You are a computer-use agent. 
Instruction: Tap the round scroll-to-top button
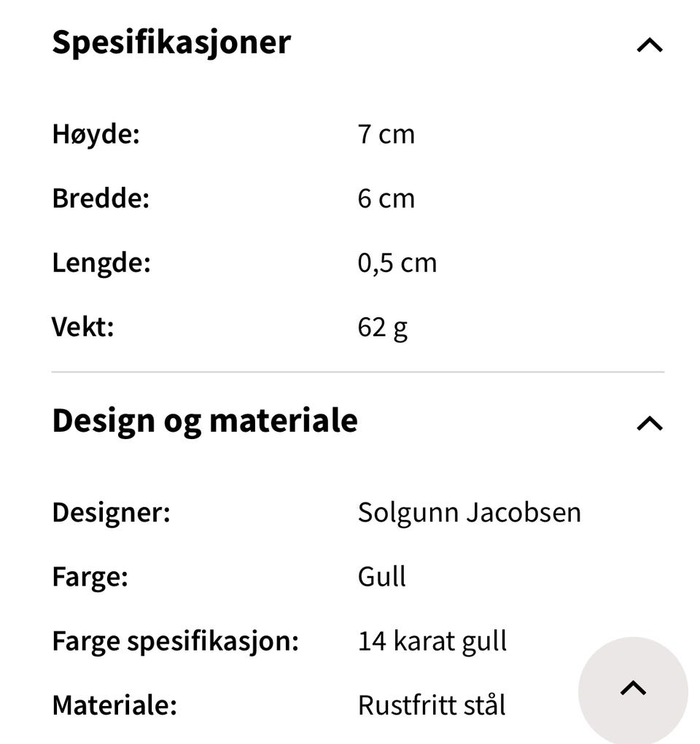[x=633, y=689]
